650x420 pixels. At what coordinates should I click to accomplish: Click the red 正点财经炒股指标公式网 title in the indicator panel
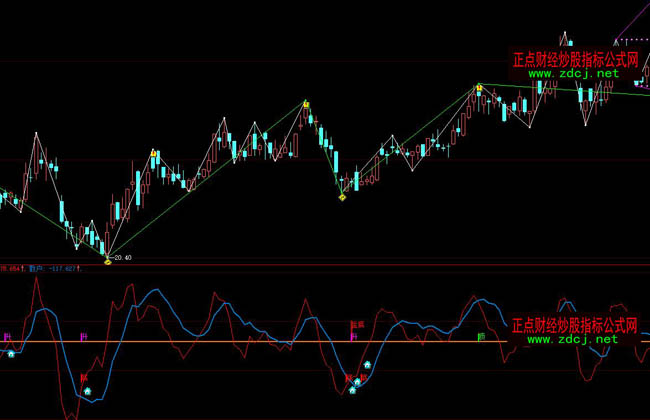[574, 325]
